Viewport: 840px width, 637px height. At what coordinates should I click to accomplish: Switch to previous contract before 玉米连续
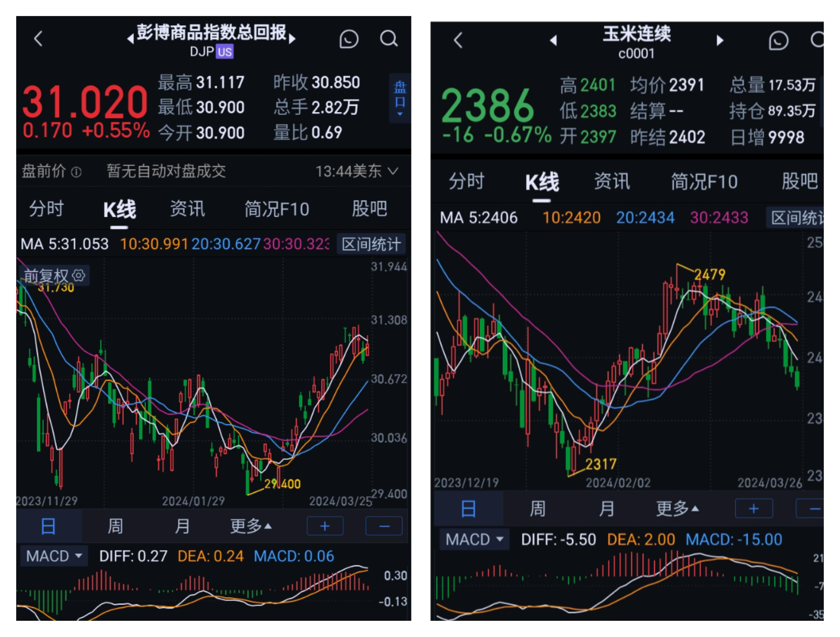pos(553,40)
